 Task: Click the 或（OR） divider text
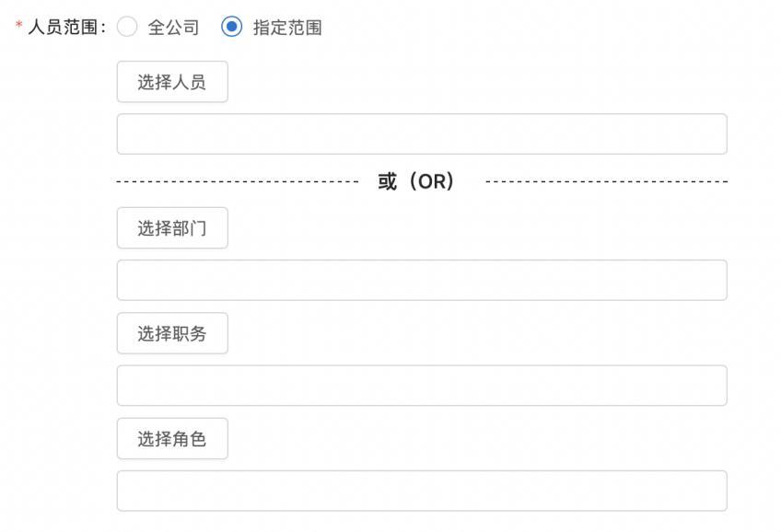pos(416,181)
